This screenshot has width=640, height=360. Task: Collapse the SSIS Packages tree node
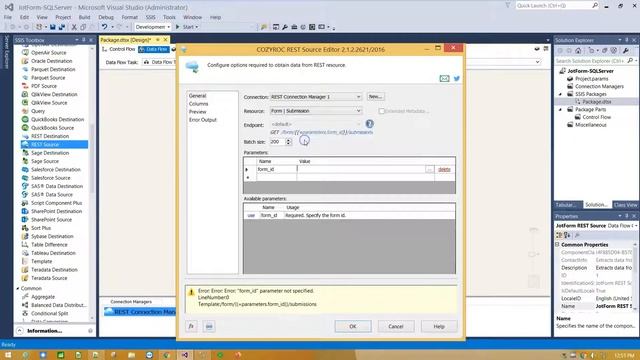coord(560,94)
